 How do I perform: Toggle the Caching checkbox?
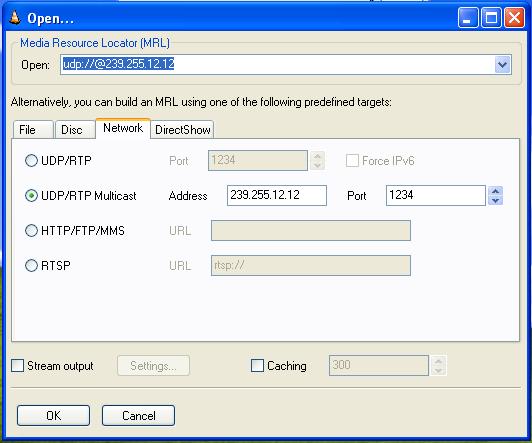click(257, 366)
